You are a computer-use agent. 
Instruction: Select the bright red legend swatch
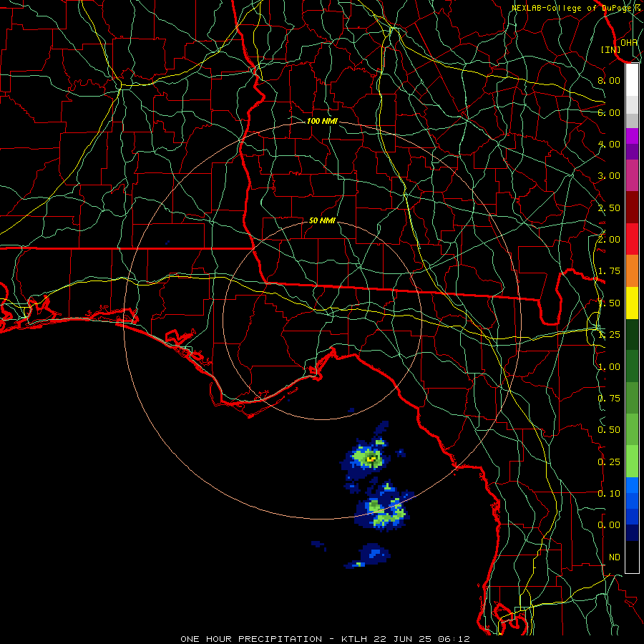coord(632,240)
